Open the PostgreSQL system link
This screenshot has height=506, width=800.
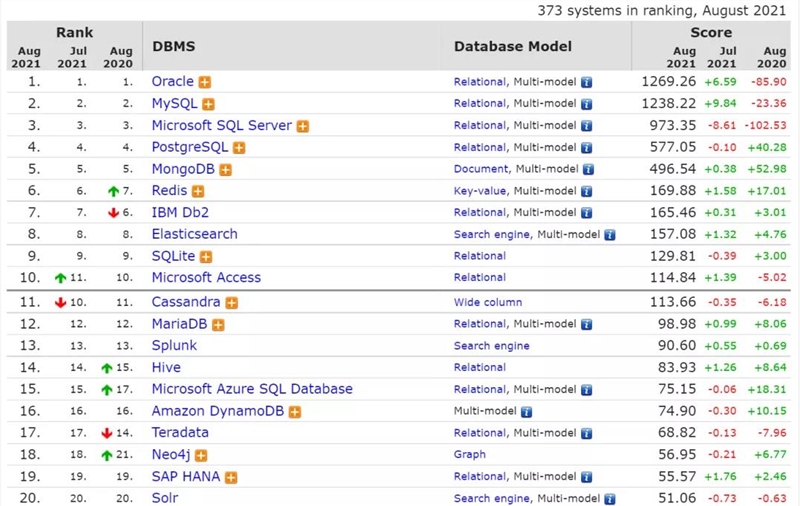tap(190, 147)
